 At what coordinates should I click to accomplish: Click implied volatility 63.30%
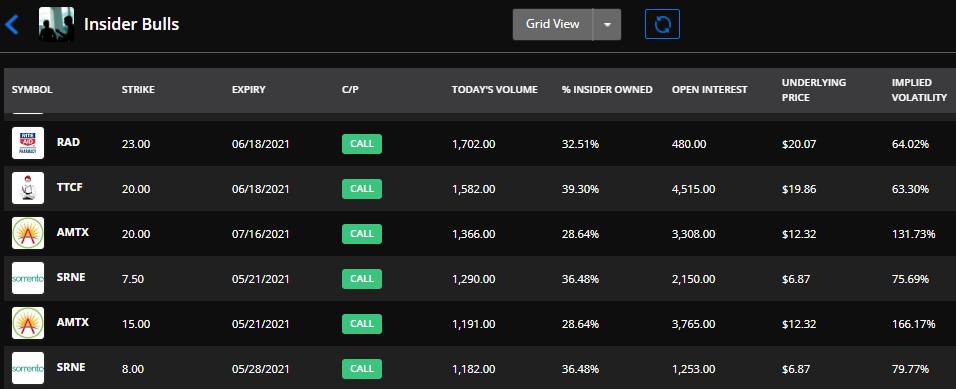910,190
